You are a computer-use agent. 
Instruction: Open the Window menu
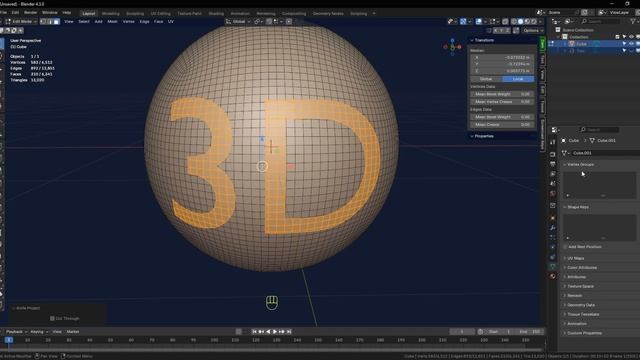point(50,13)
